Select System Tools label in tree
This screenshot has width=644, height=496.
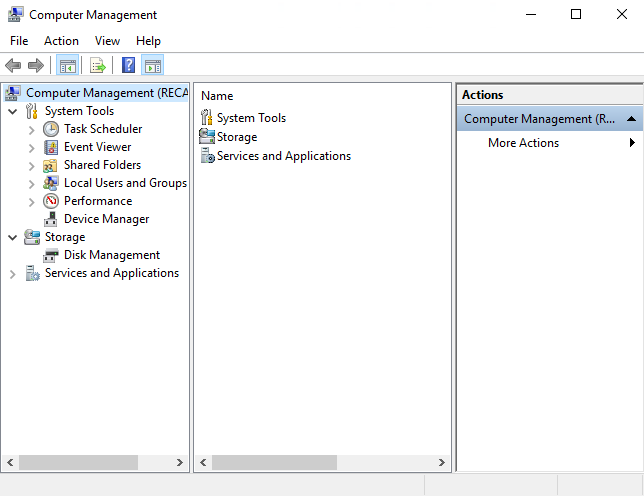click(x=79, y=111)
